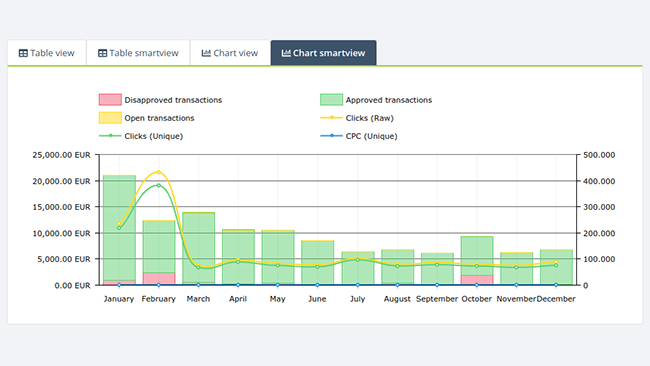Switch to the Table view tab
Viewport: 650px width, 366px height.
coord(46,53)
